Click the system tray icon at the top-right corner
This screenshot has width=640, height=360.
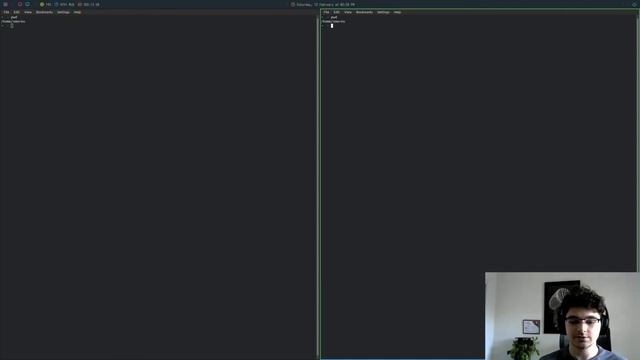[x=634, y=4]
